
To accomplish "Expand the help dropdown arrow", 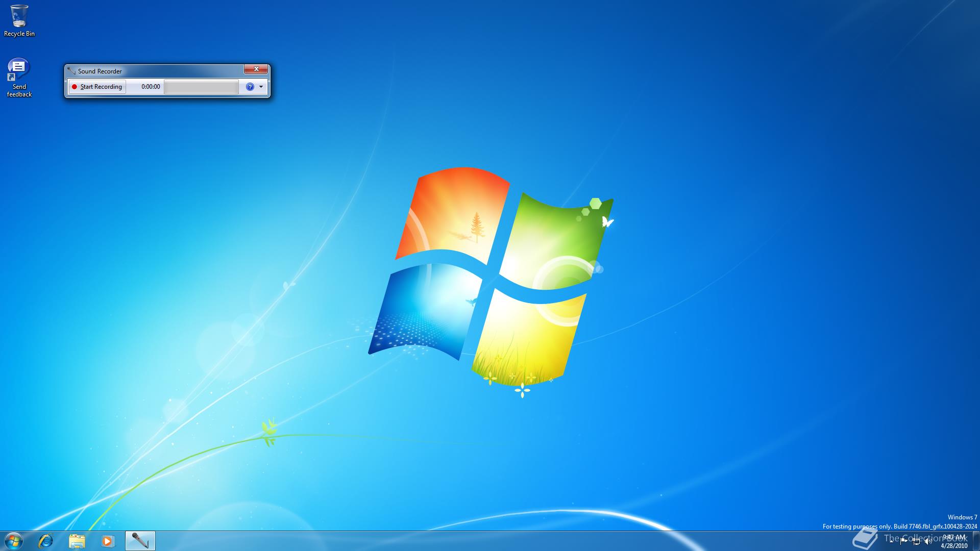I will click(x=261, y=87).
